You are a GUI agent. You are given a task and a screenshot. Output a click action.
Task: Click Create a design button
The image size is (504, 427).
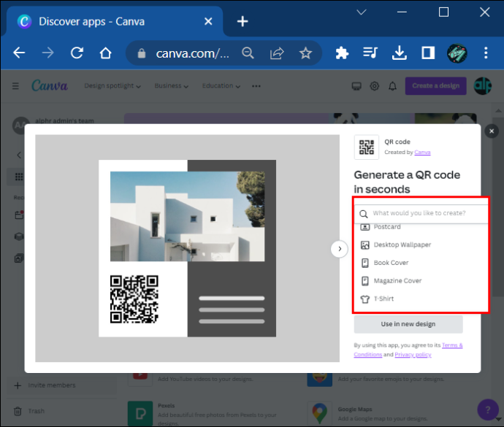point(435,86)
